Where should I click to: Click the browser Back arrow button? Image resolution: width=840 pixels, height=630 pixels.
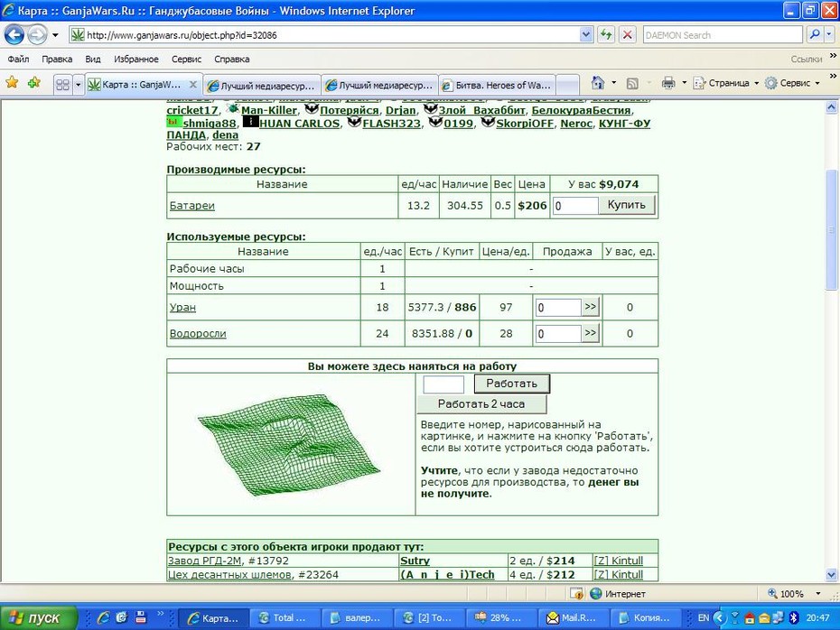(x=14, y=35)
